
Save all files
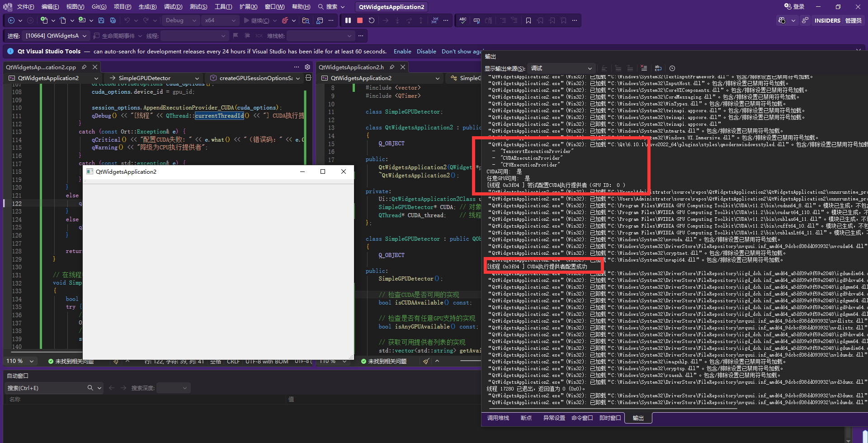point(113,20)
